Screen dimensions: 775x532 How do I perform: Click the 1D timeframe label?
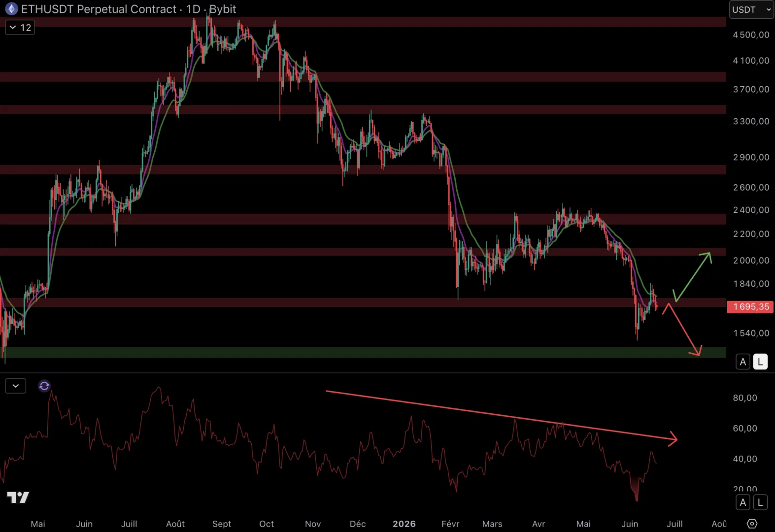pos(193,9)
